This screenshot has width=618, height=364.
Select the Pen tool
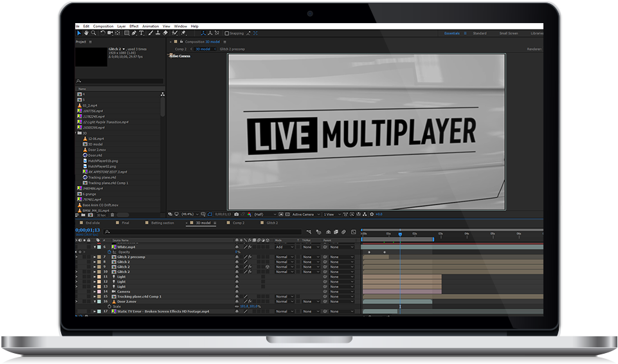tap(134, 33)
